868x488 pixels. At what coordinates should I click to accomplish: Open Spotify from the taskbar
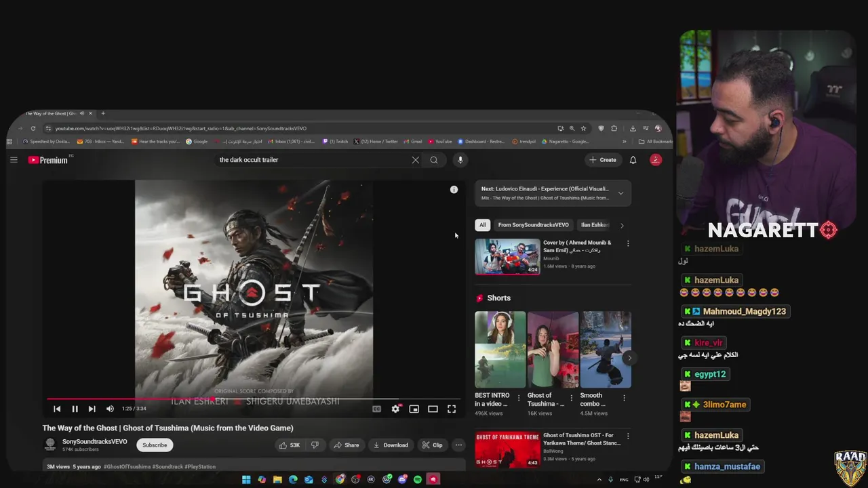click(x=418, y=479)
